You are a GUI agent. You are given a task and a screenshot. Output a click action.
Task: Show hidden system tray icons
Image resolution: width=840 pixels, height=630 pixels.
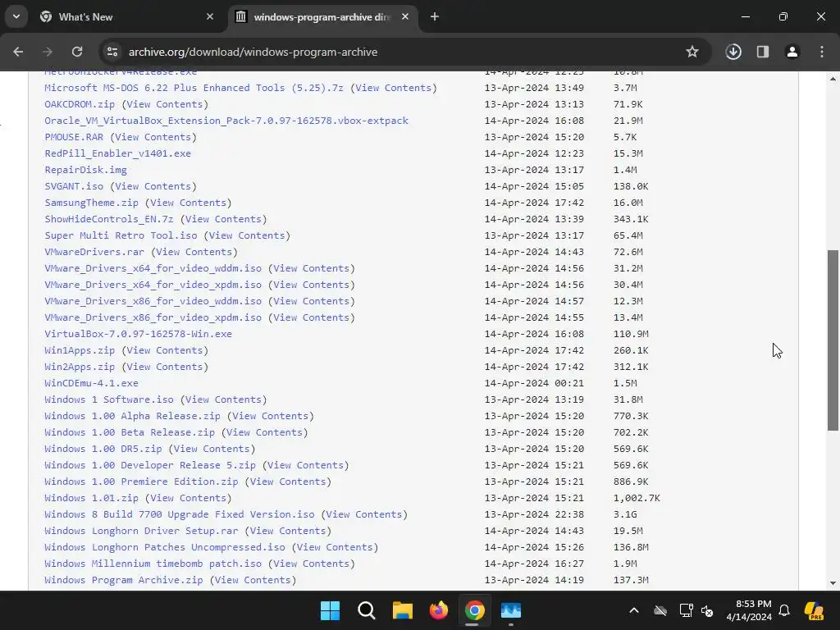click(x=634, y=610)
